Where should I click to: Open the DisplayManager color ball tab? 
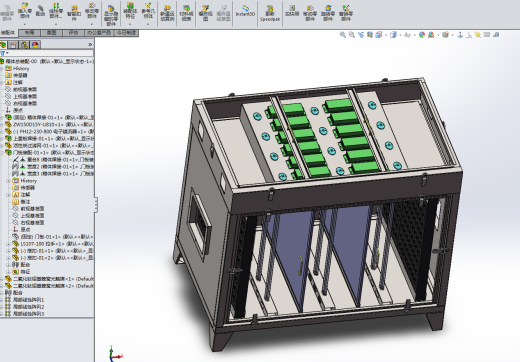(35, 44)
